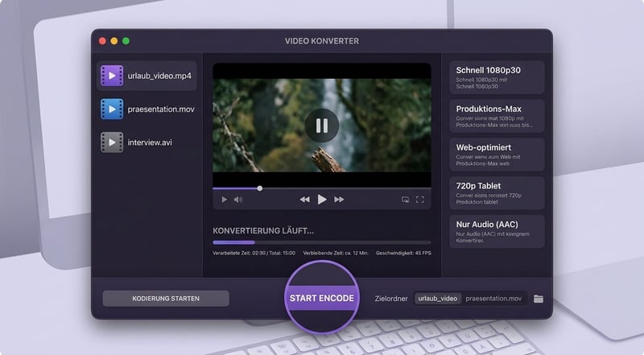Select the Nur Audio (AAC) preset
The width and height of the screenshot is (644, 355).
pos(497,232)
